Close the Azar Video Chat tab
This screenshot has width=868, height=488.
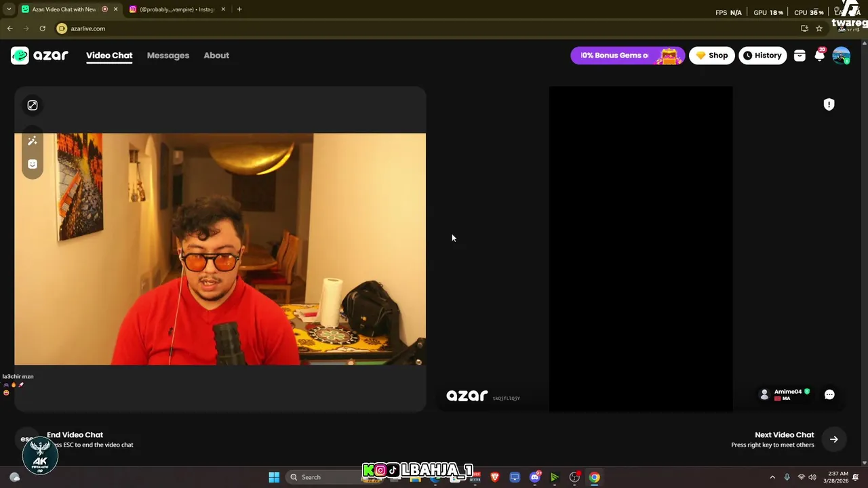(x=115, y=9)
